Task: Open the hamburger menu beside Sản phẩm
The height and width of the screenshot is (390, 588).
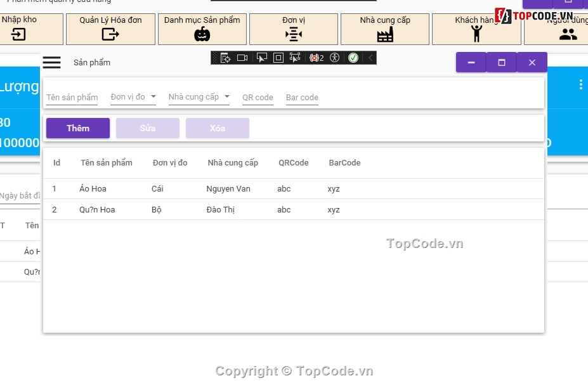Action: 51,62
